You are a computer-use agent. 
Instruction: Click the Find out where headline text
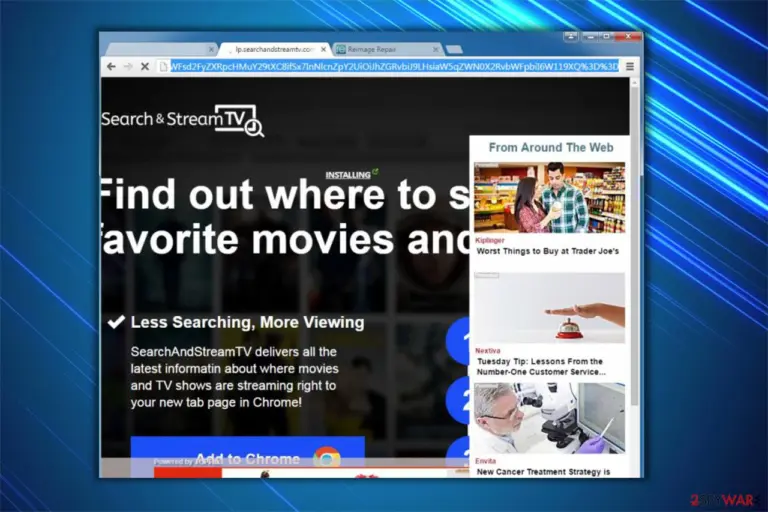(x=284, y=217)
